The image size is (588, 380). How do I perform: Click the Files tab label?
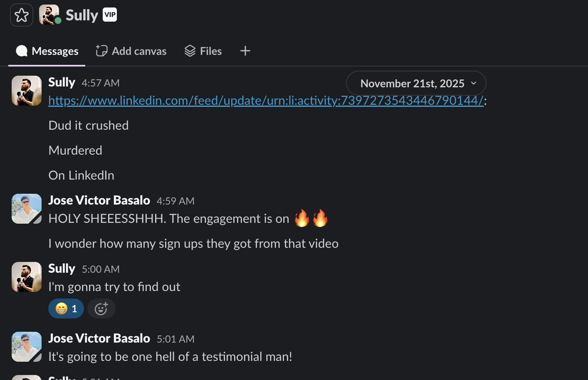pyautogui.click(x=211, y=51)
